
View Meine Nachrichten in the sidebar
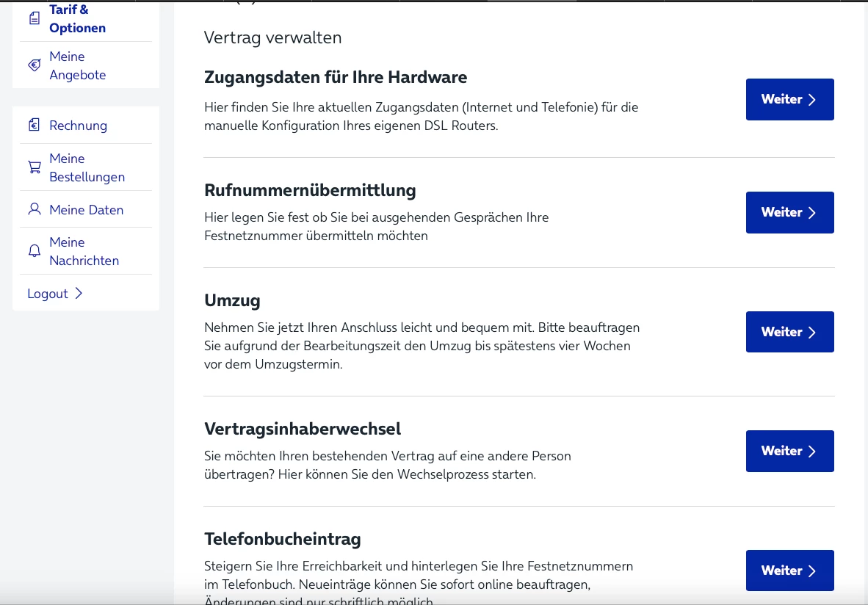84,251
